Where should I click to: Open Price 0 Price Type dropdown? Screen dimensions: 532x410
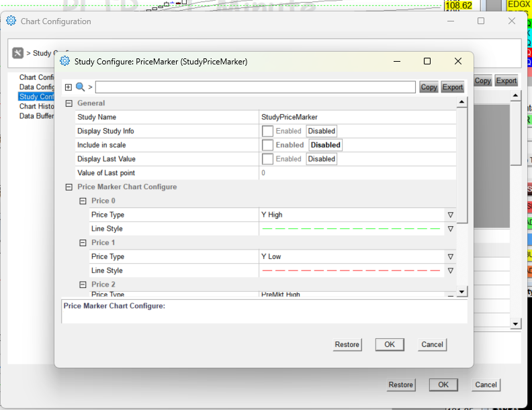pos(450,215)
